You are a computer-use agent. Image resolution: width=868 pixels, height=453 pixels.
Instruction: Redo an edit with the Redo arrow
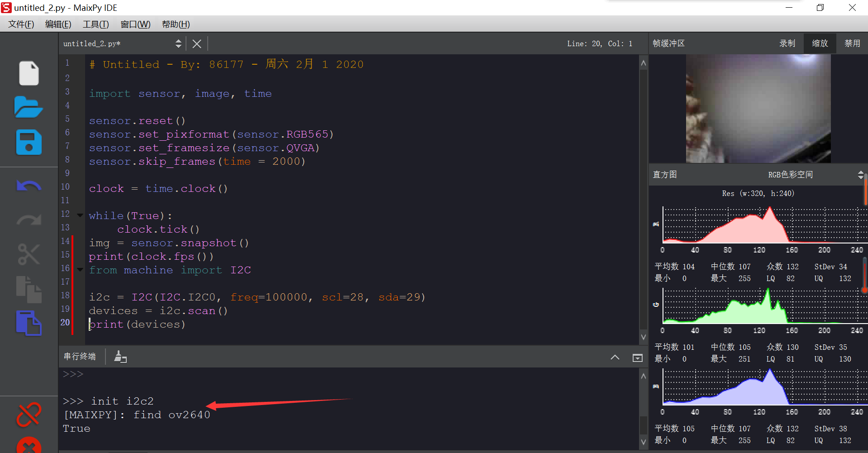click(x=29, y=220)
